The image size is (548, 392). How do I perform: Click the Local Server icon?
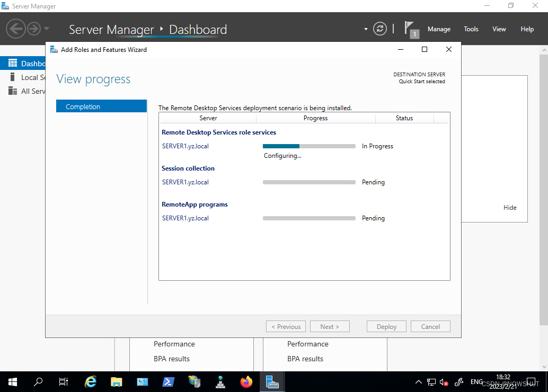pos(13,77)
